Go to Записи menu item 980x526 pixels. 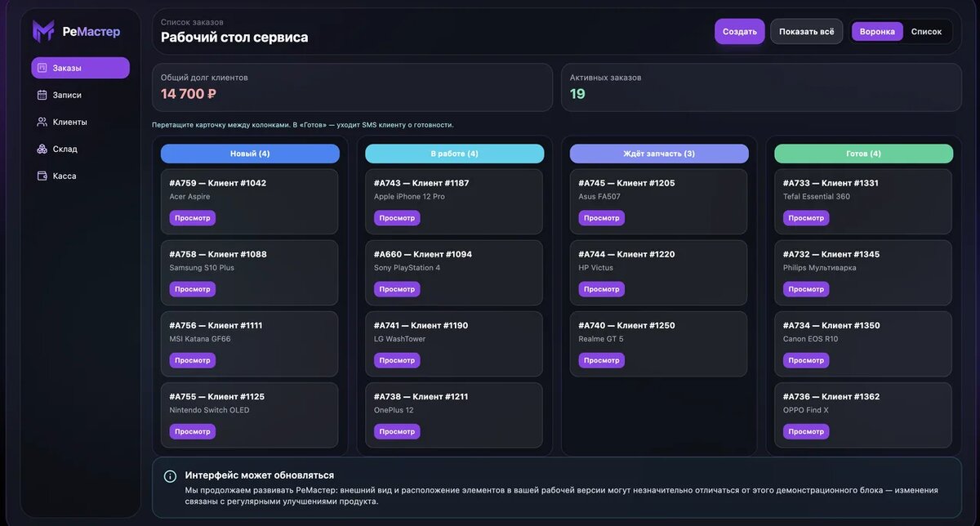(80, 95)
